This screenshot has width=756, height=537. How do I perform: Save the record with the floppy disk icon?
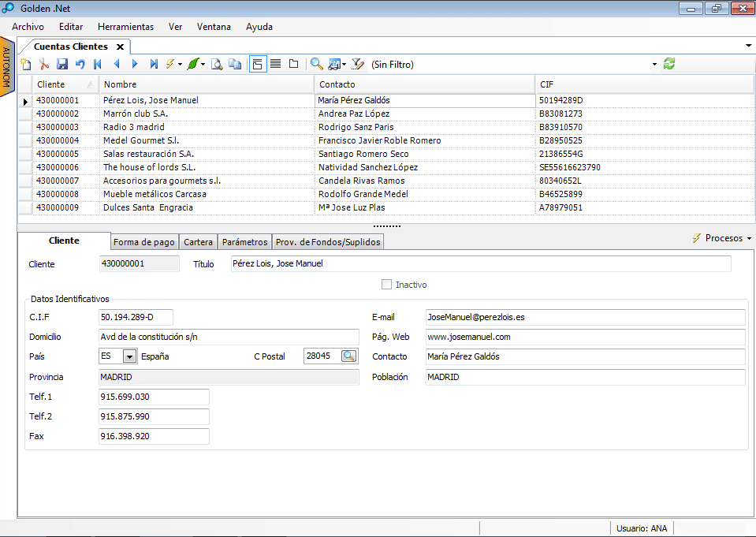click(x=62, y=65)
